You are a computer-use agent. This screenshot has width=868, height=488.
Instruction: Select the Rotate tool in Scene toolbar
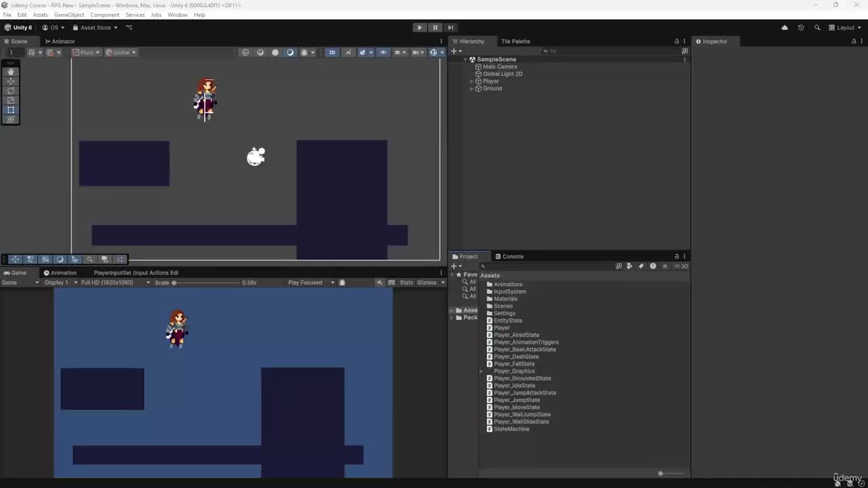click(x=11, y=90)
